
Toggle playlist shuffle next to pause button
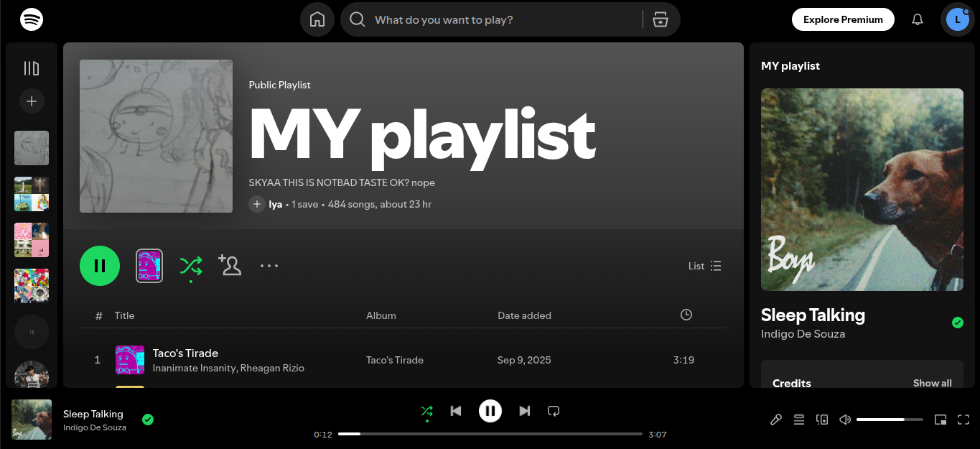190,266
